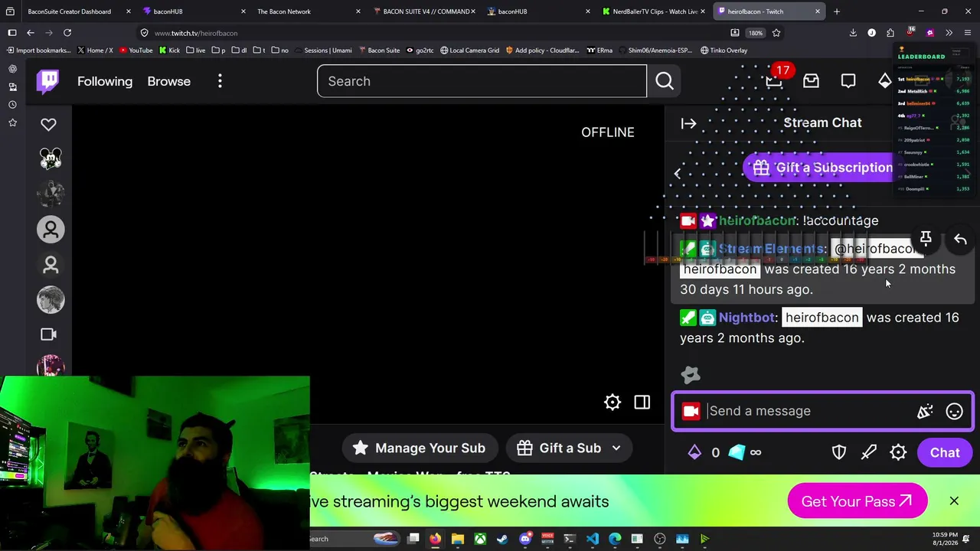Viewport: 980px width, 551px height.
Task: Open the YouTube bookmark
Action: click(x=136, y=51)
